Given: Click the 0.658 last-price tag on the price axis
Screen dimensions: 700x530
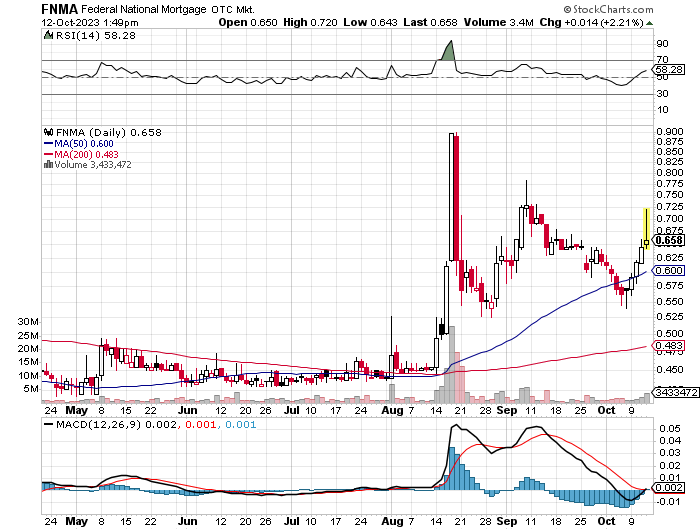Looking at the screenshot, I should point(669,240).
